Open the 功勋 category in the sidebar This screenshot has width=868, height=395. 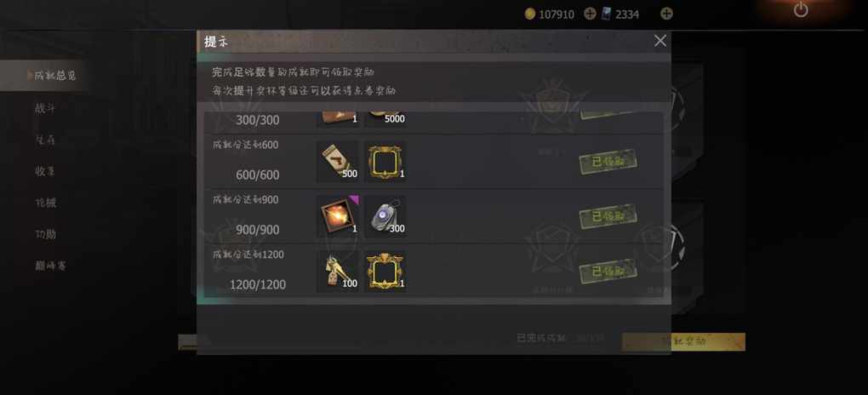click(x=45, y=234)
